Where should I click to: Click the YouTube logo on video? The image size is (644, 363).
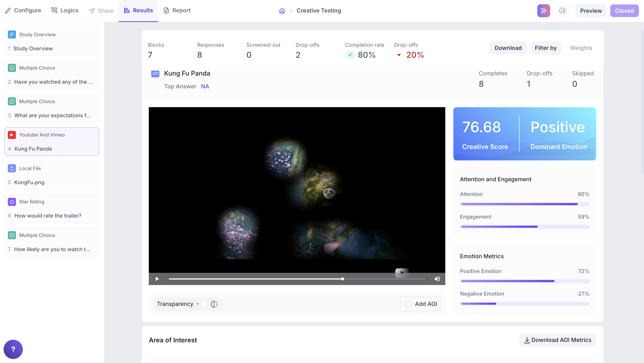[402, 273]
